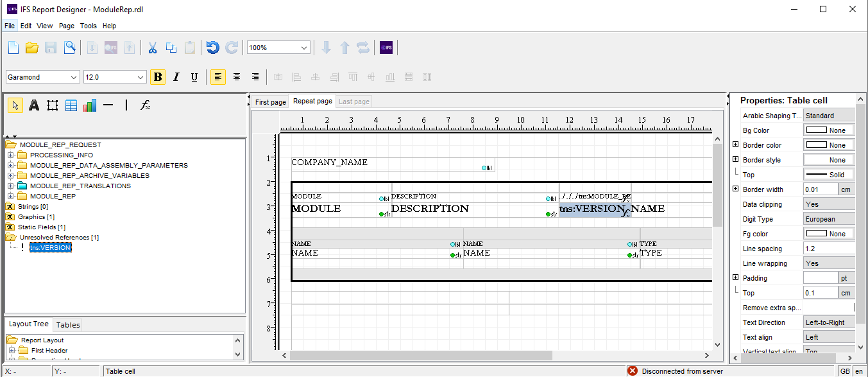Switch to the Repeat page tab

click(x=312, y=101)
